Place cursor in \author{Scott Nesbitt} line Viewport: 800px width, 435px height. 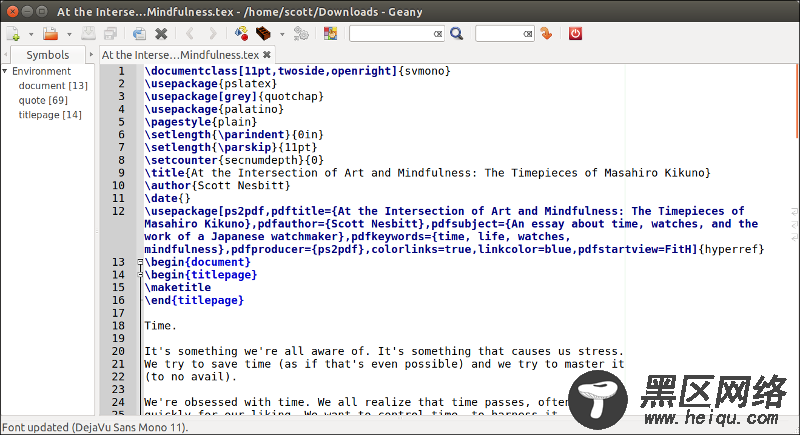[217, 186]
